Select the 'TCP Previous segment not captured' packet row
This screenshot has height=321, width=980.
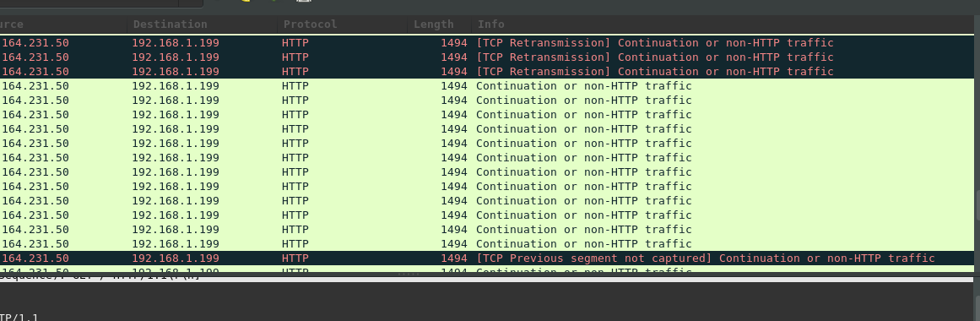pos(487,258)
